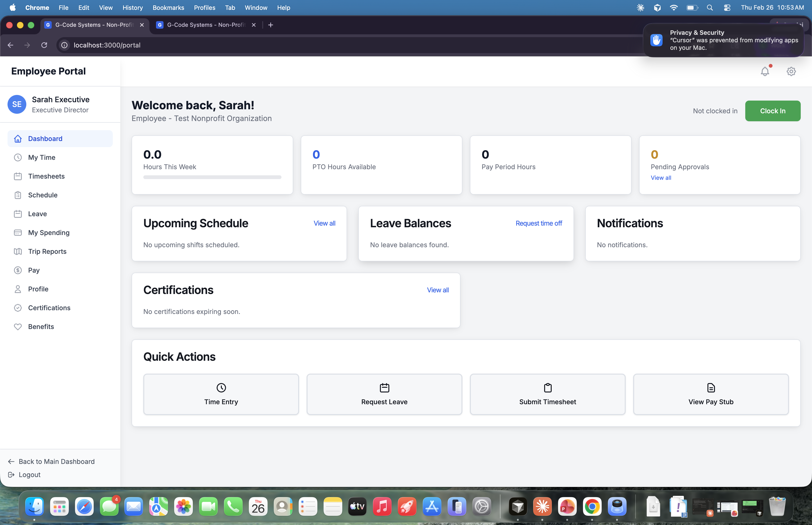The height and width of the screenshot is (525, 812).
Task: Open View Pay Stub quick action
Action: pyautogui.click(x=711, y=394)
